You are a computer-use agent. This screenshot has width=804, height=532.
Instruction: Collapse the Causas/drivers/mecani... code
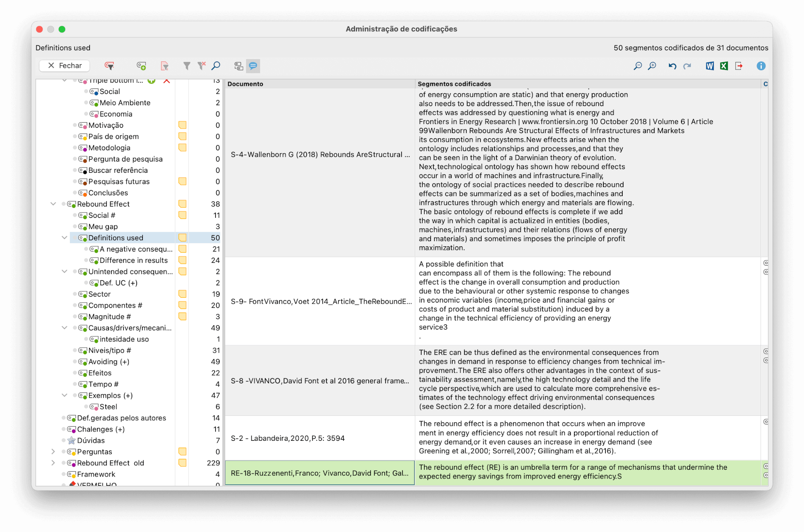point(64,327)
